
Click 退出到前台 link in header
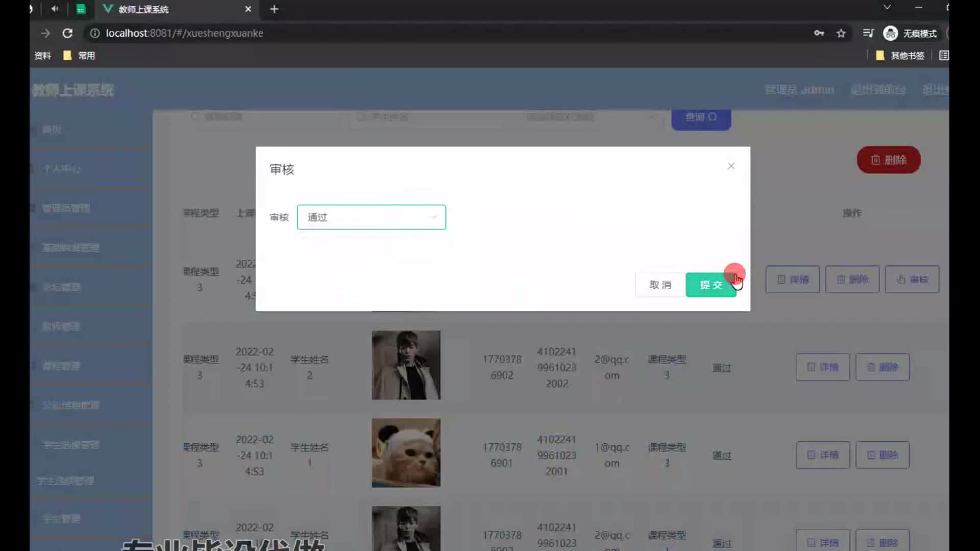pyautogui.click(x=878, y=90)
